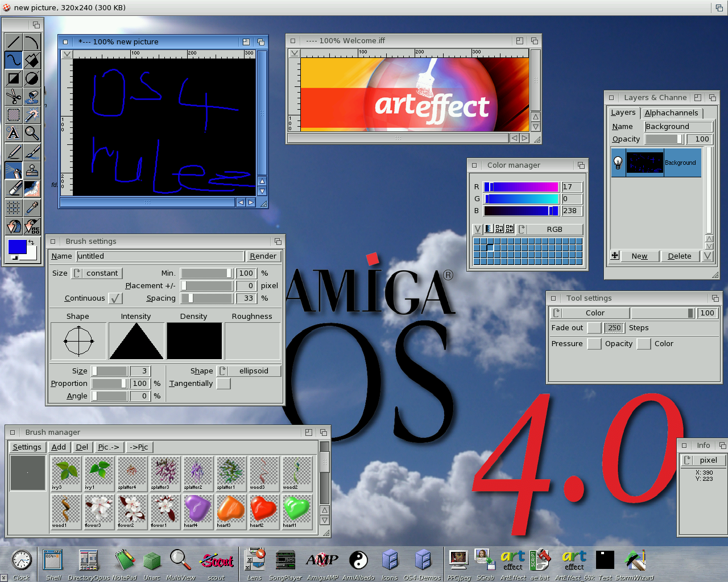Toggle Background layer lightbulb visibility

click(618, 163)
